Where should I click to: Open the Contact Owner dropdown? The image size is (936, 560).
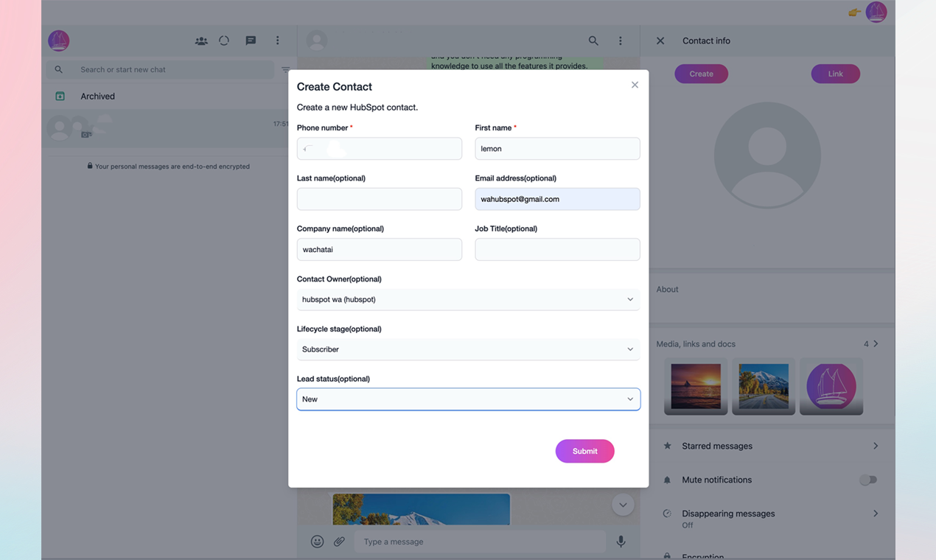coord(468,299)
